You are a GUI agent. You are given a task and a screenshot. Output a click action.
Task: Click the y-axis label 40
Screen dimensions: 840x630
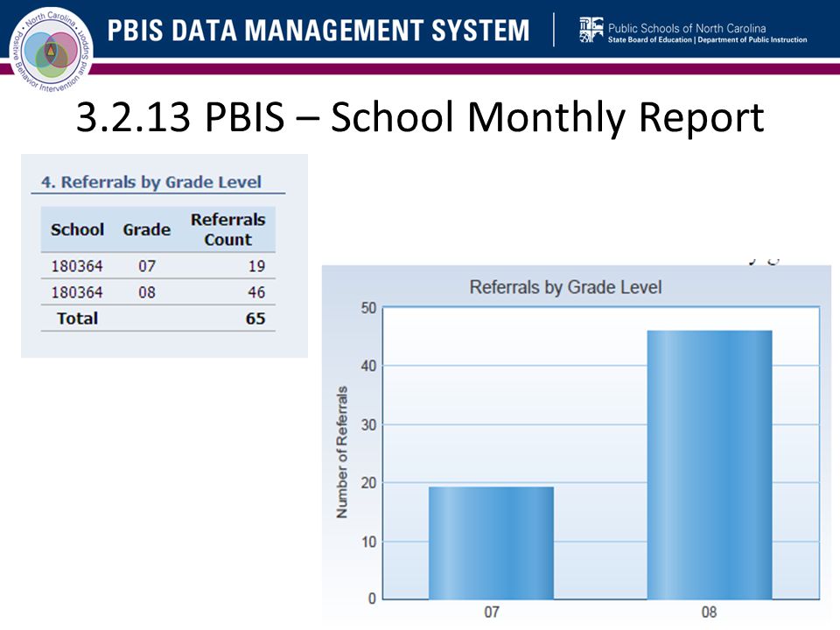(368, 366)
